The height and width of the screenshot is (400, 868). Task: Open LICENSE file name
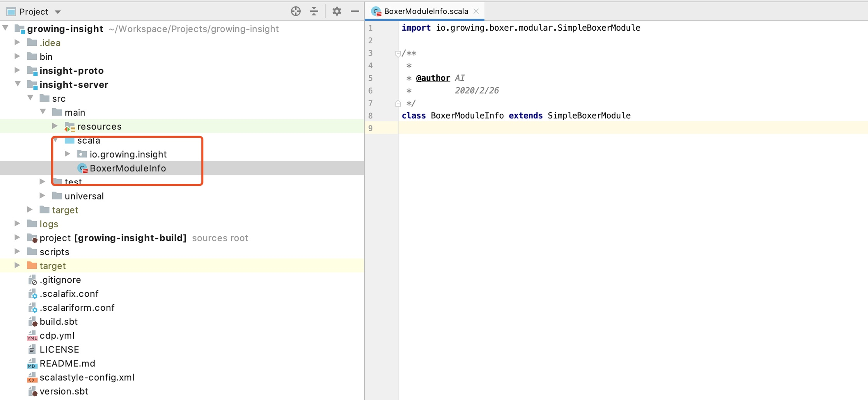[59, 350]
